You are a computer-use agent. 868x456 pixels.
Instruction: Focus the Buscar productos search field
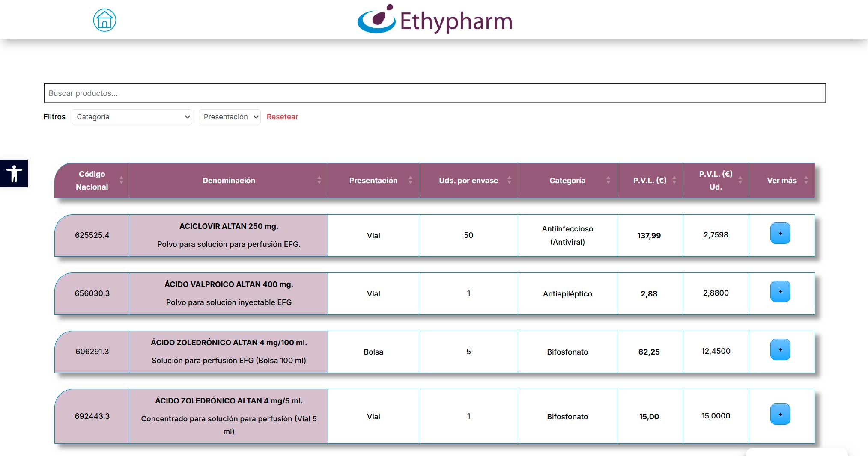(434, 93)
